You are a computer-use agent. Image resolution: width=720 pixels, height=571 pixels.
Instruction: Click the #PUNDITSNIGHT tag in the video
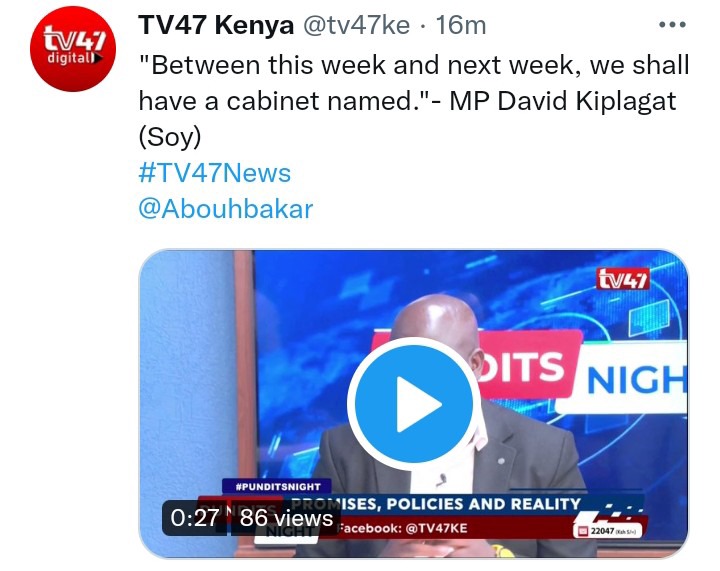(x=277, y=487)
